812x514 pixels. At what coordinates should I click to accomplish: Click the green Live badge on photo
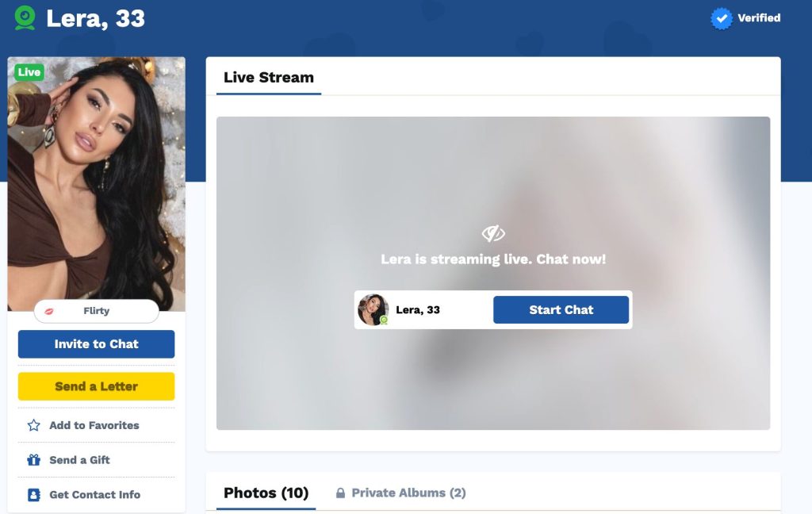29,72
